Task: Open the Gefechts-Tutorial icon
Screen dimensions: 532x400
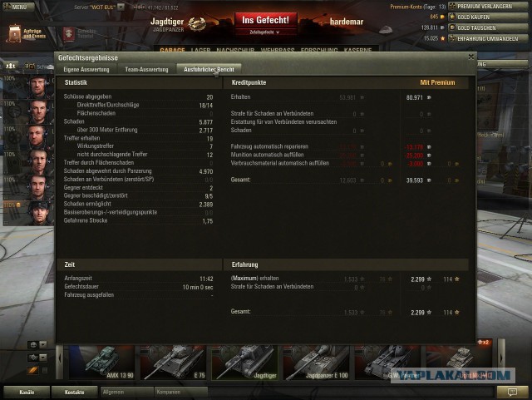Action: [x=69, y=34]
